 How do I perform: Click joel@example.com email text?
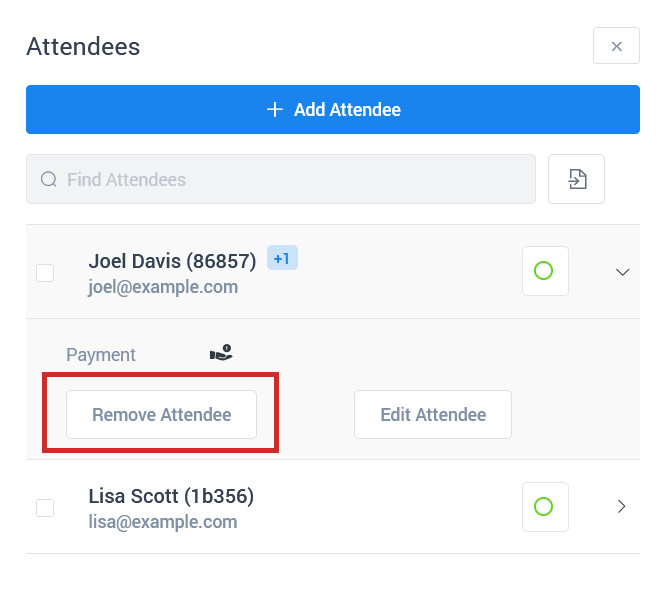(x=163, y=287)
